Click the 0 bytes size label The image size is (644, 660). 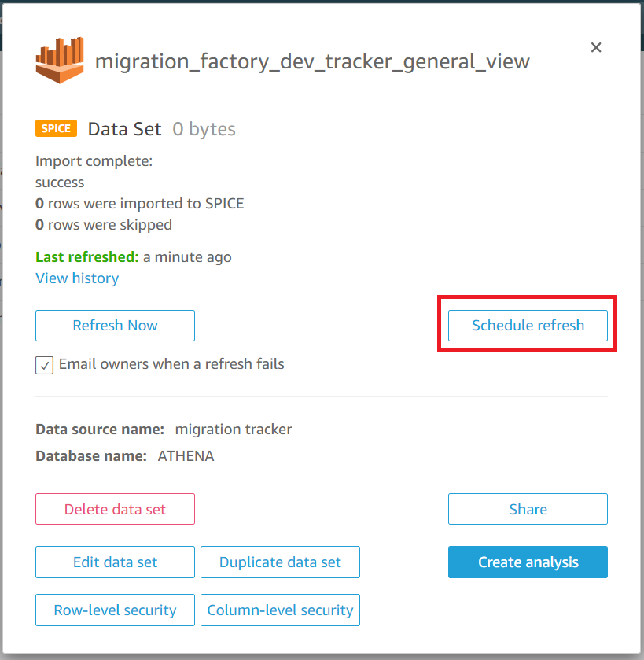[x=204, y=129]
